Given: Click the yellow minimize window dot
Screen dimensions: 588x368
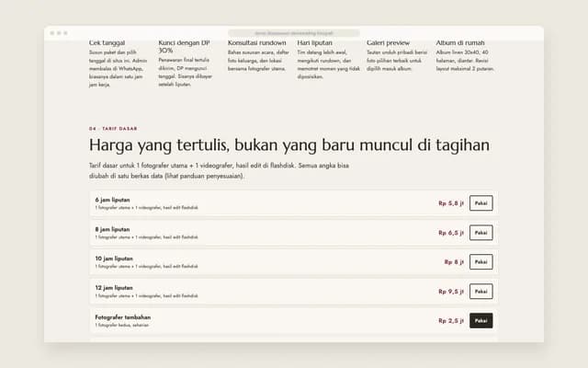Looking at the screenshot, I should [x=59, y=33].
